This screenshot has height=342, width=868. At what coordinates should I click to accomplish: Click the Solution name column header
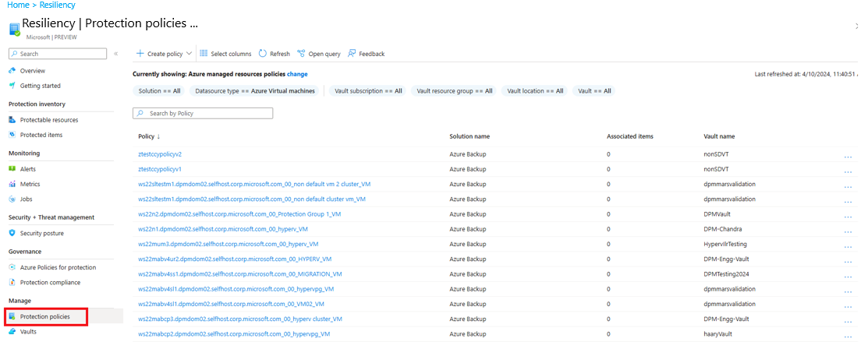pos(469,136)
